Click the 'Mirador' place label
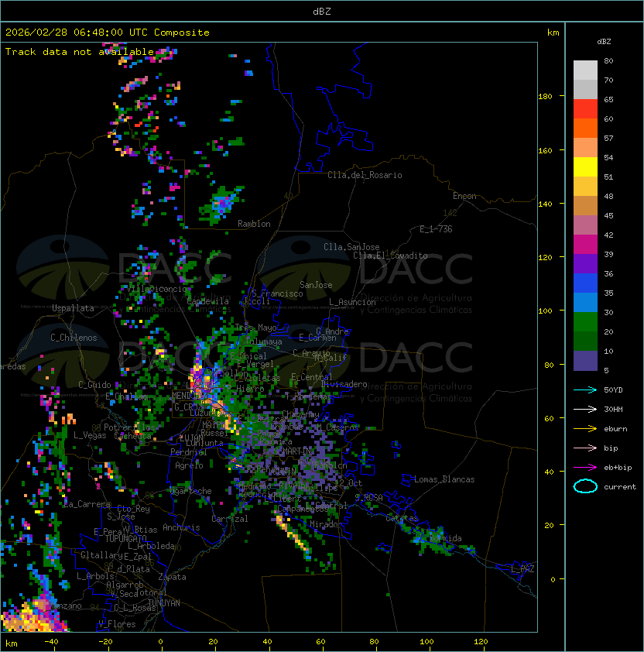The width and height of the screenshot is (644, 652). [327, 524]
